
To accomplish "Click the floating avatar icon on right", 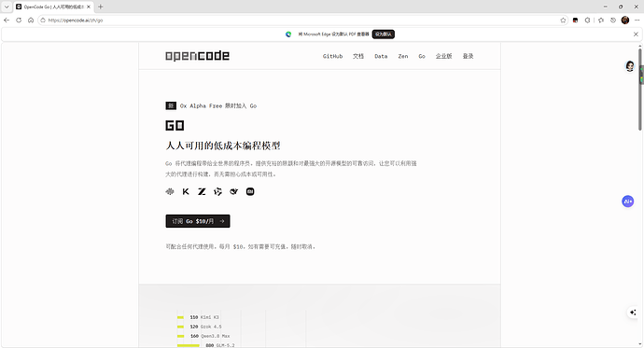I will 630,65.
